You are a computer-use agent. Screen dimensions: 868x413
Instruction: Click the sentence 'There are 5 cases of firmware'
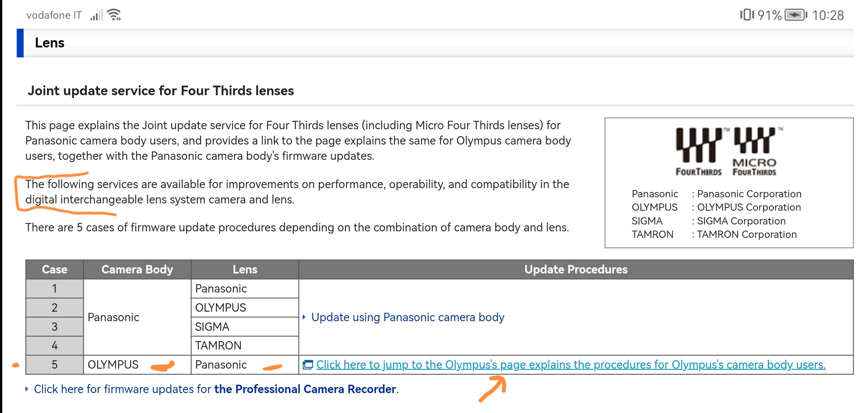(297, 227)
